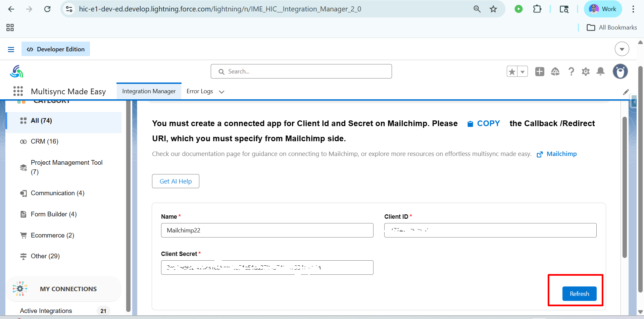Switch to the Integration Manager tab
The width and height of the screenshot is (644, 319).
(149, 91)
